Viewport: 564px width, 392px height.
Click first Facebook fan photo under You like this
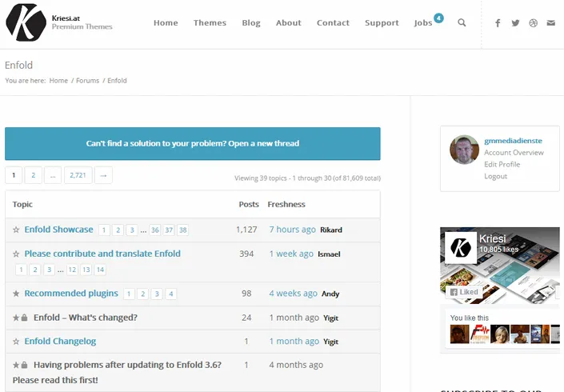pos(460,334)
